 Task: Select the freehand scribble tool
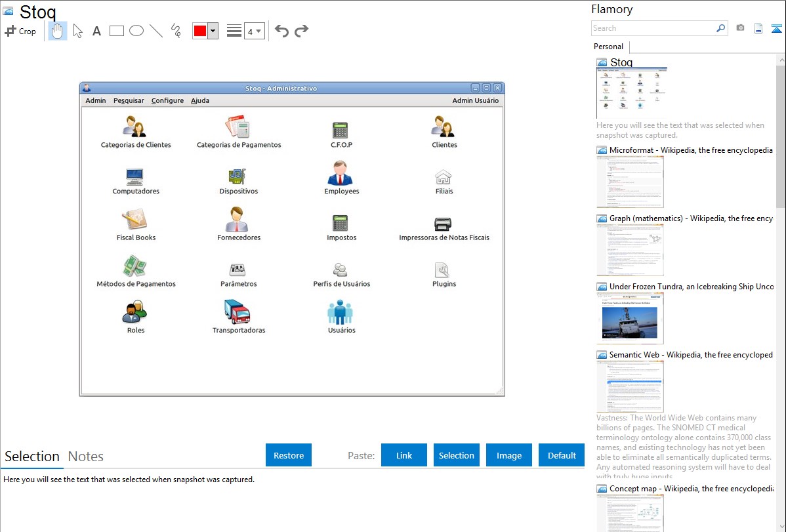pyautogui.click(x=176, y=31)
